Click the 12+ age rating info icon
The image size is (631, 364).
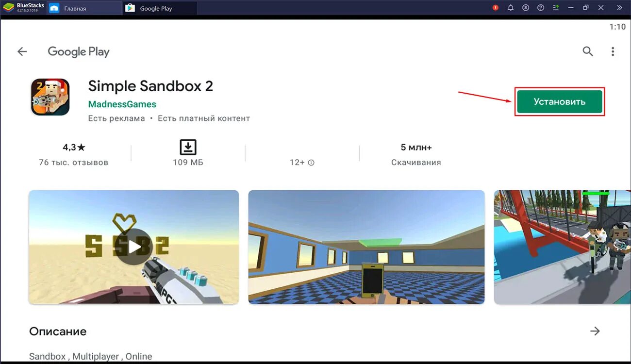(311, 163)
